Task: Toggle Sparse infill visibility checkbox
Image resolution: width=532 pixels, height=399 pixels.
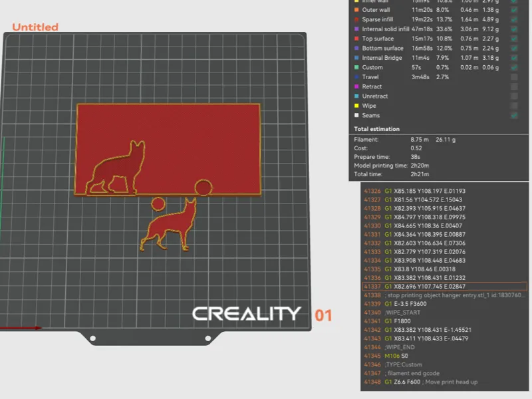Action: point(514,19)
